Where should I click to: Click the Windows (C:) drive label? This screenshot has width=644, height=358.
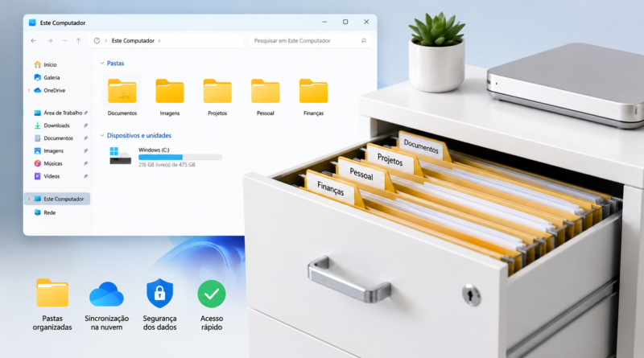point(154,150)
